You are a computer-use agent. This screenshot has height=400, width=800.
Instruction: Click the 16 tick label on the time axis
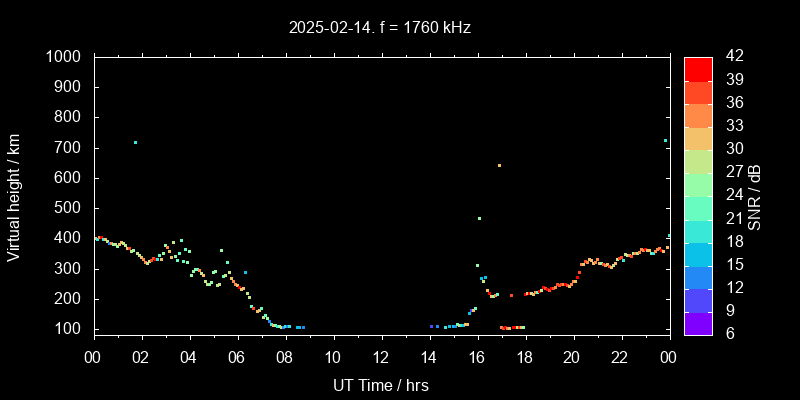tap(476, 357)
